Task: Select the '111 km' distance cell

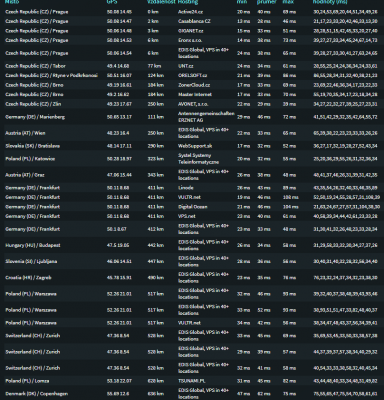Action: (156, 117)
